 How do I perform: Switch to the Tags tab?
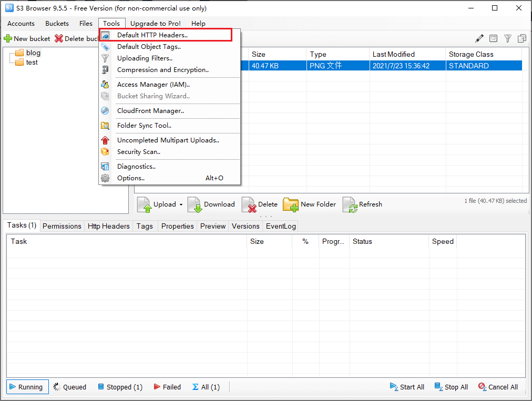(145, 226)
